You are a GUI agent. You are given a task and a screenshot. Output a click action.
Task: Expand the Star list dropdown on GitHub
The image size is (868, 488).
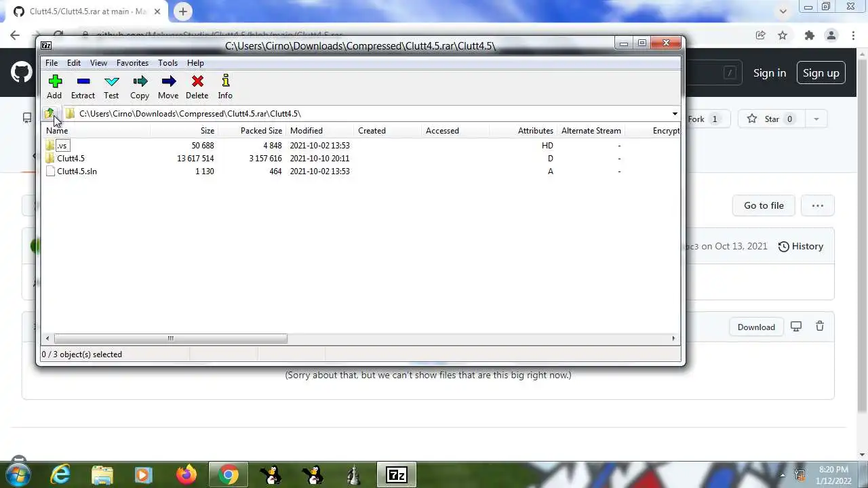point(816,119)
